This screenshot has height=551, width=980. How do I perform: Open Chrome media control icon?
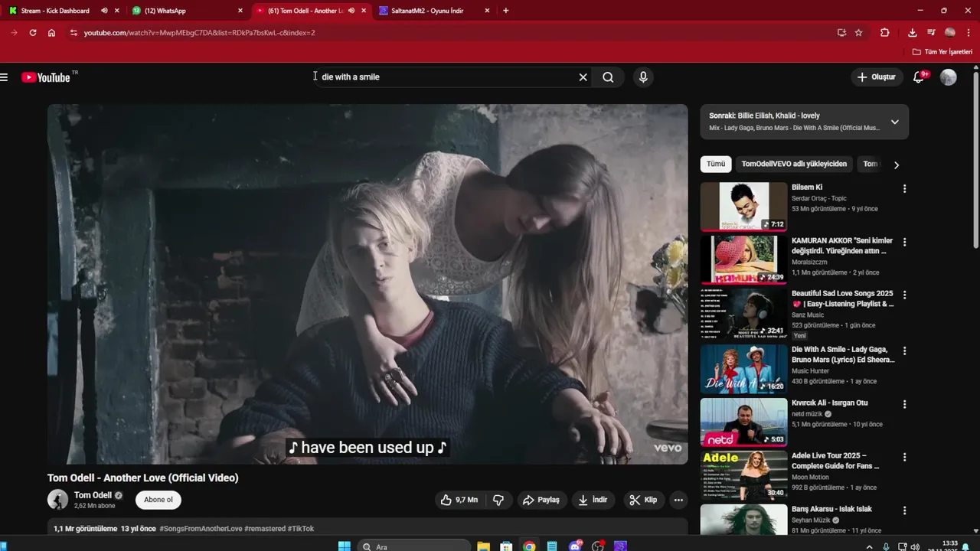[931, 33]
